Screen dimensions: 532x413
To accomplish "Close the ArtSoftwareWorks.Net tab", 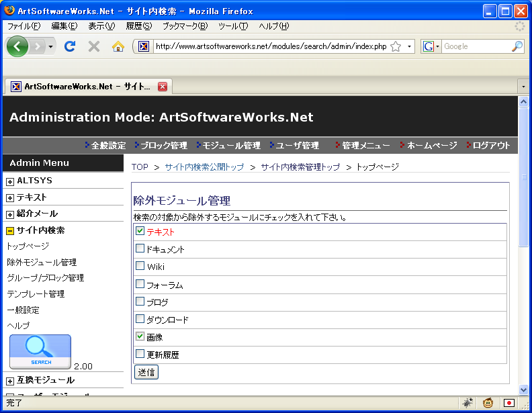I will click(162, 87).
